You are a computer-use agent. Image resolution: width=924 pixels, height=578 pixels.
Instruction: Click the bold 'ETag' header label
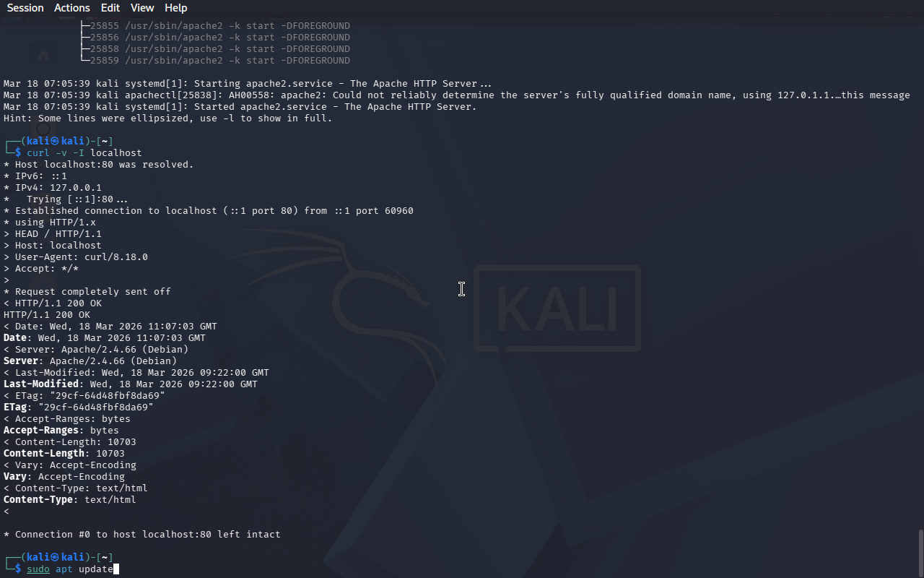(x=15, y=407)
